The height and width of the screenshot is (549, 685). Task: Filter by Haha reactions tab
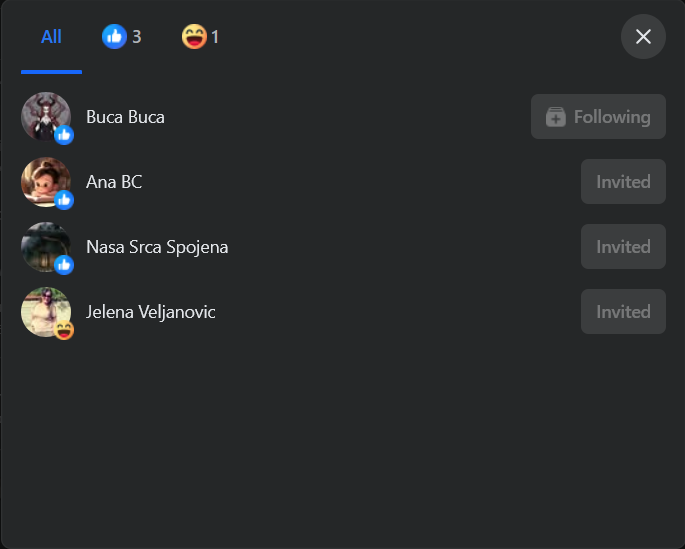201,37
